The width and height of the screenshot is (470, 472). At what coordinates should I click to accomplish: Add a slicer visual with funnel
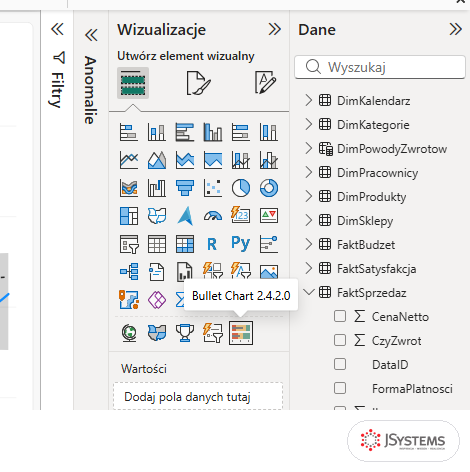point(129,244)
